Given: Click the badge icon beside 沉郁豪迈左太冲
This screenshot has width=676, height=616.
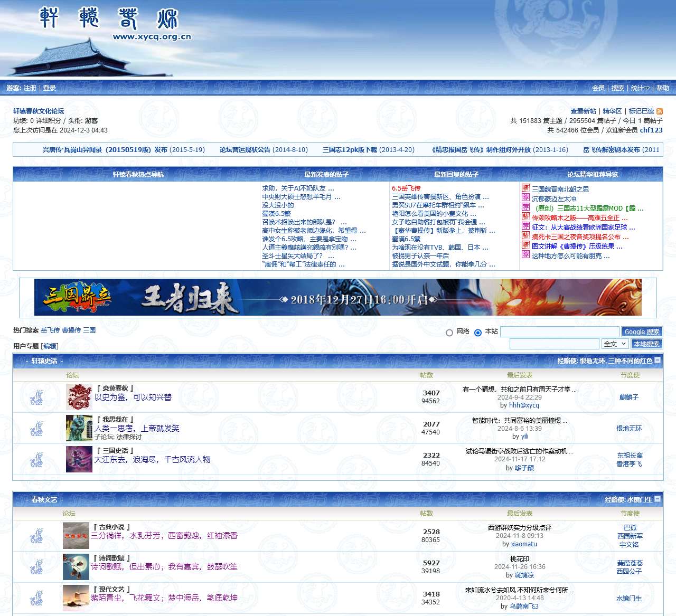Looking at the screenshot, I should (x=525, y=197).
